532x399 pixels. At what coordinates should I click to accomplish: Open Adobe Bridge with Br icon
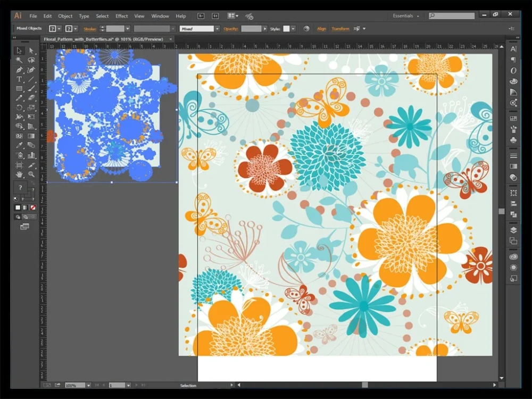201,16
